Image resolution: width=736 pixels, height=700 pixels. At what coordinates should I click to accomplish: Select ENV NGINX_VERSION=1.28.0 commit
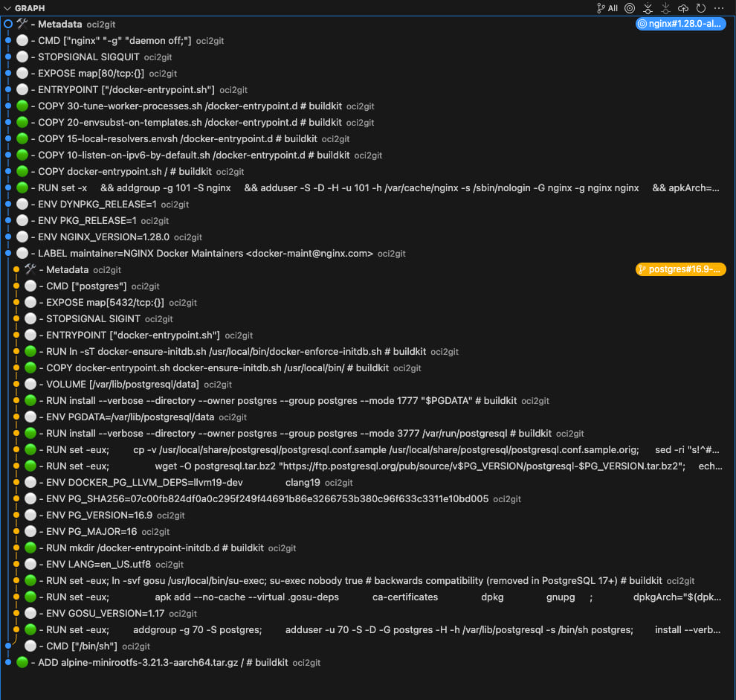[368, 237]
